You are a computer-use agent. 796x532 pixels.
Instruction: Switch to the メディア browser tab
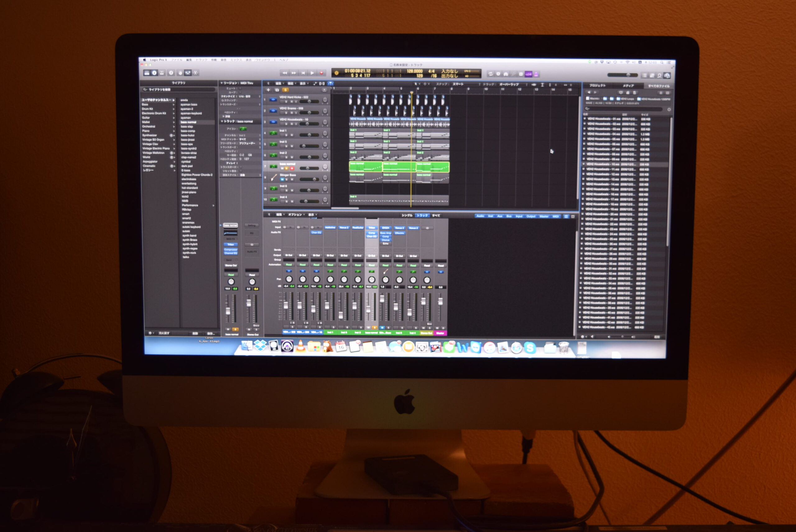[628, 86]
